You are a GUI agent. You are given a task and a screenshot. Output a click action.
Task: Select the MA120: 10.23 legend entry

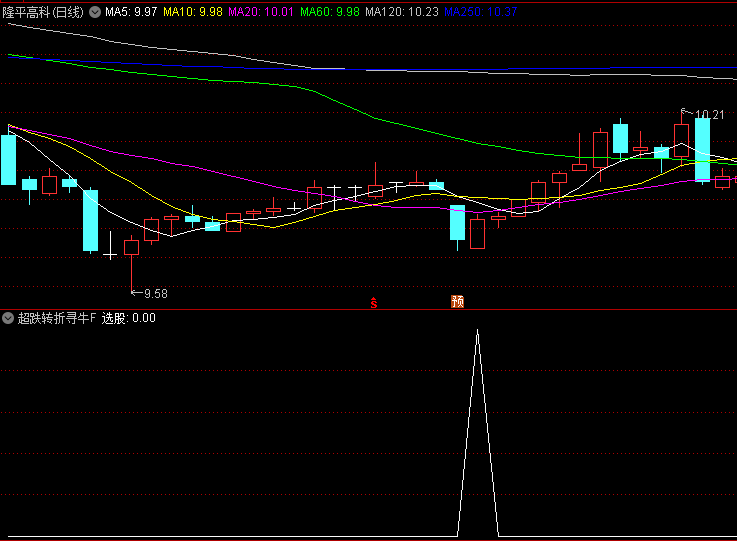coord(401,12)
